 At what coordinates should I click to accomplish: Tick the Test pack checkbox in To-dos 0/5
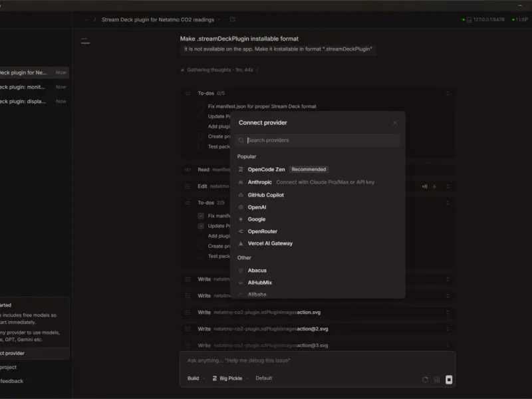point(201,146)
